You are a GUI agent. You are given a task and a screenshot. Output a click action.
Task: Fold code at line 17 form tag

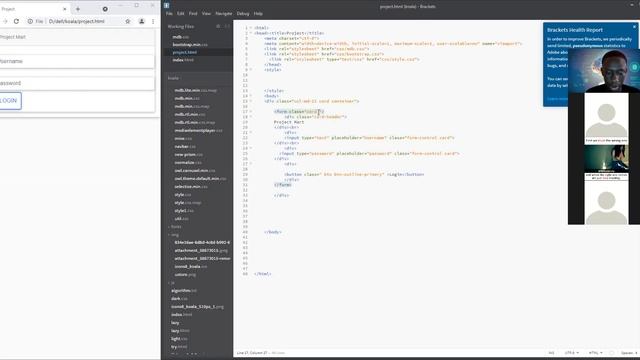point(251,111)
